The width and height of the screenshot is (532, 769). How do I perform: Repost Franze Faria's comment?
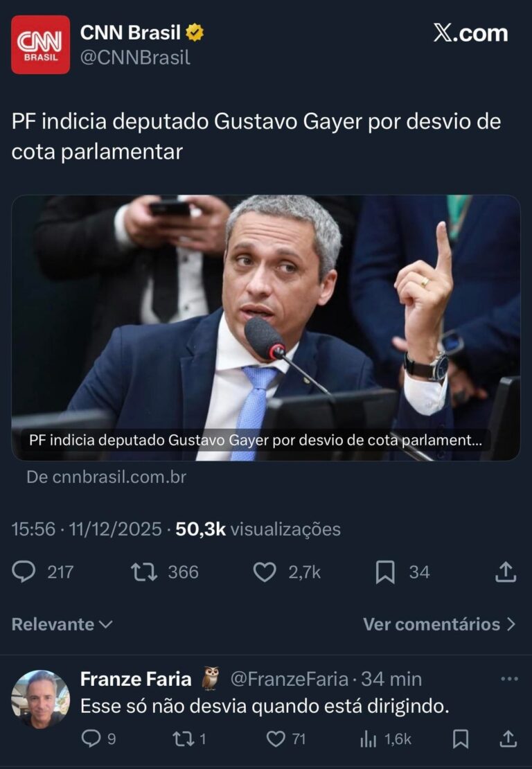coord(184,739)
